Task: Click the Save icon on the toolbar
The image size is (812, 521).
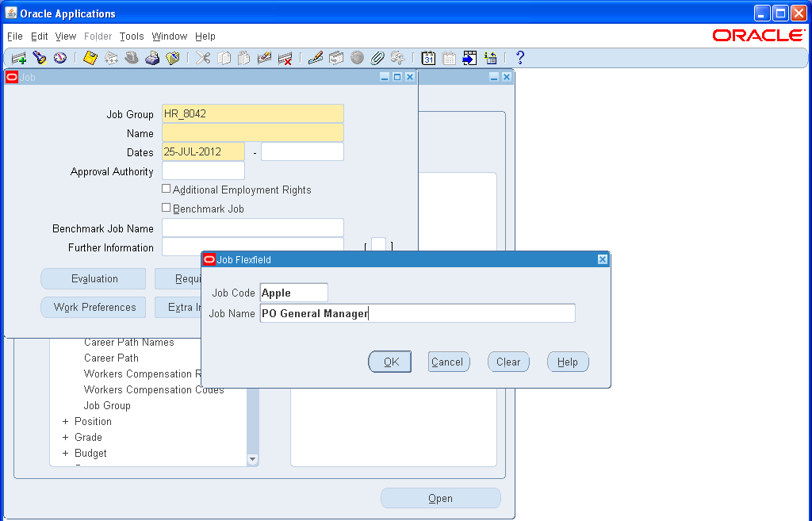Action: [x=89, y=57]
